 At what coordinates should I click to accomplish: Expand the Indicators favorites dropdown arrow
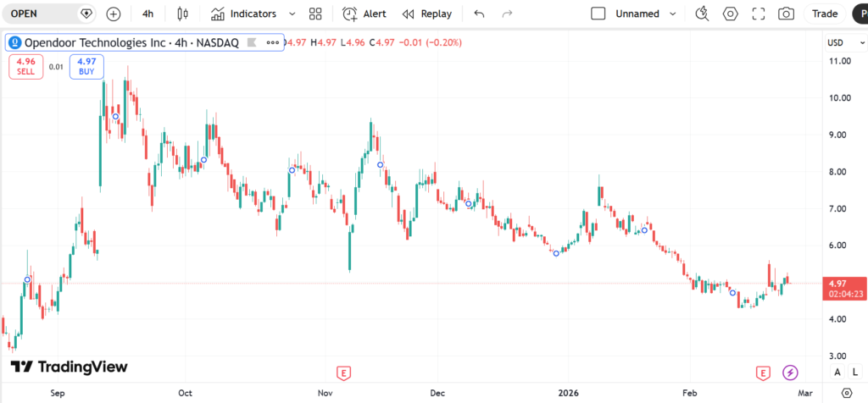click(x=292, y=14)
